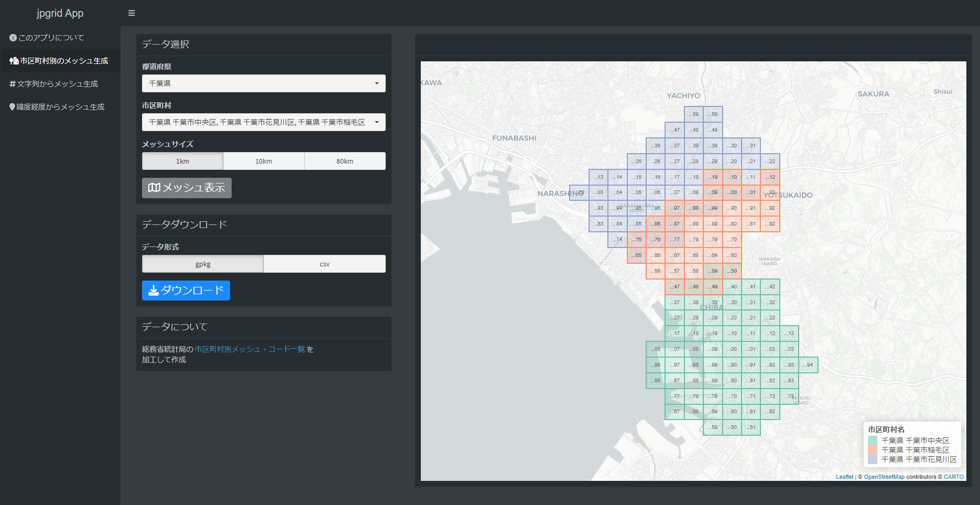Click the orange 千葉市稲毛区 legend swatch
The image size is (980, 505).
click(x=873, y=450)
